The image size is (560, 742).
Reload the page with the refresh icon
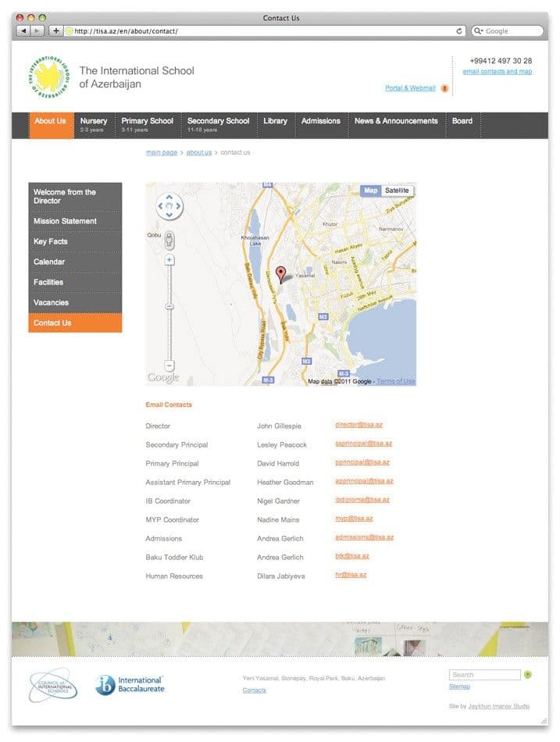(458, 30)
